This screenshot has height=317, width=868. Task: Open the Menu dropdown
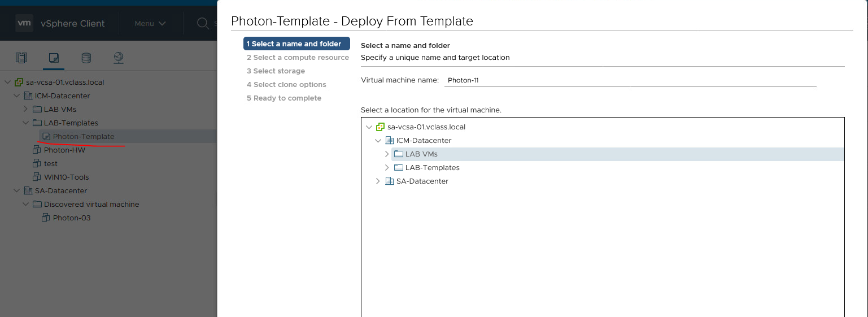(150, 23)
